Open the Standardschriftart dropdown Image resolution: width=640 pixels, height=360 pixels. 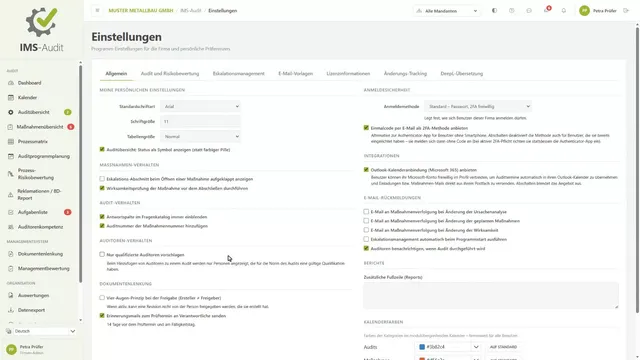[x=200, y=107]
